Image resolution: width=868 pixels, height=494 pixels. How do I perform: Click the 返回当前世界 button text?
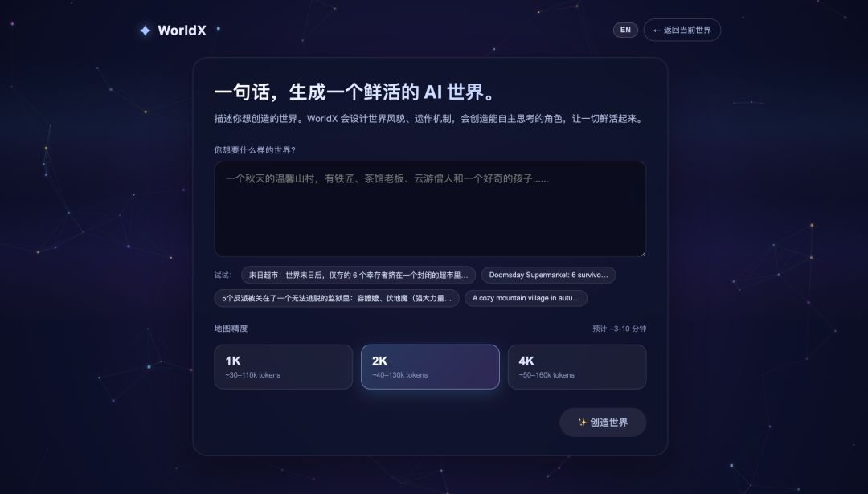click(687, 30)
